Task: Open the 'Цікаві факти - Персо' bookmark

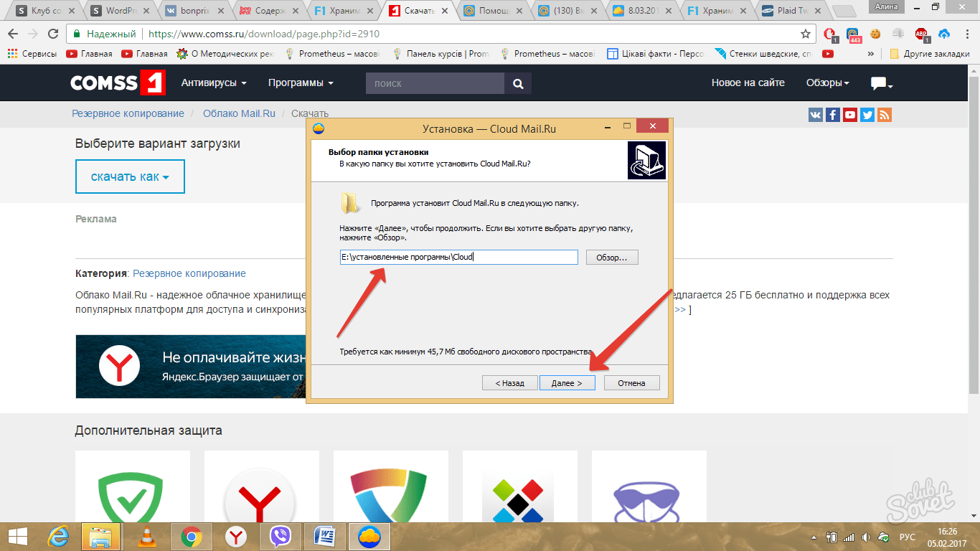Action: pyautogui.click(x=656, y=54)
